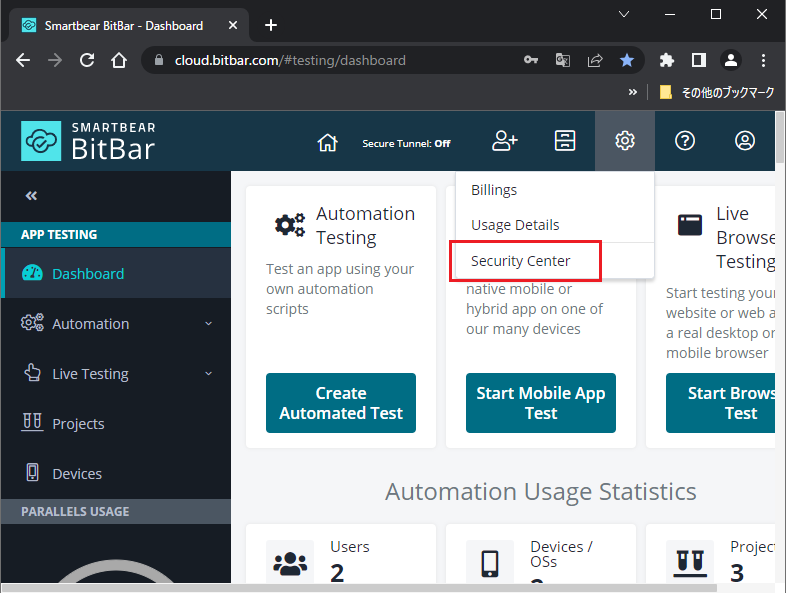Click the Live Browser Testing window icon
Screen dimensions: 786x593
(690, 225)
